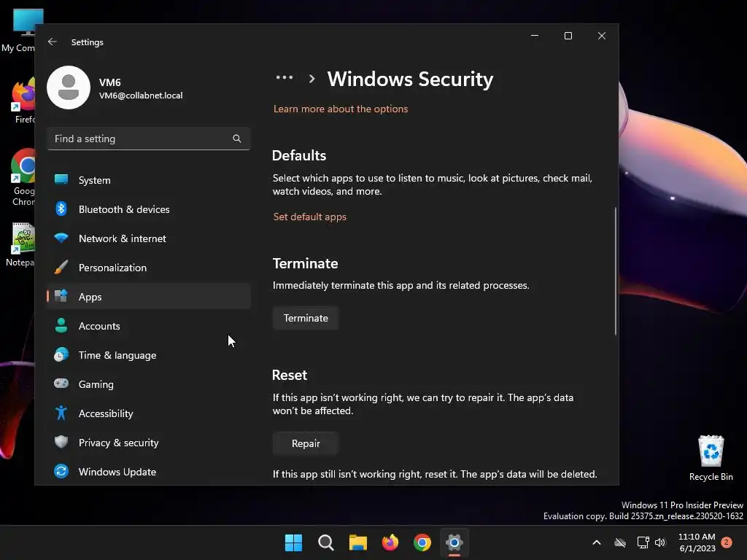This screenshot has width=747, height=560.
Task: Click the network display tray icon
Action: coord(643,542)
